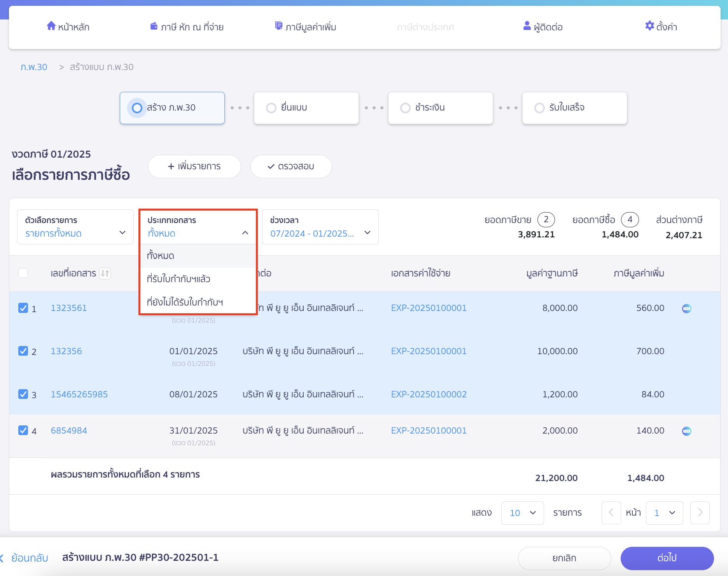
Task: Click the VAT document icon
Action: click(278, 26)
